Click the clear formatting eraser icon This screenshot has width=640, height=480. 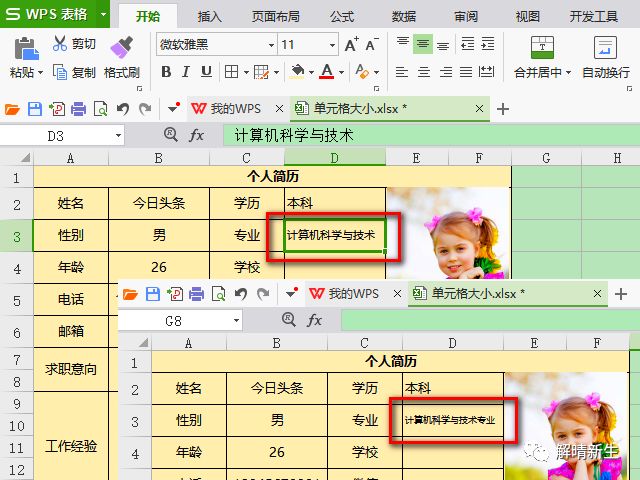pyautogui.click(x=362, y=72)
